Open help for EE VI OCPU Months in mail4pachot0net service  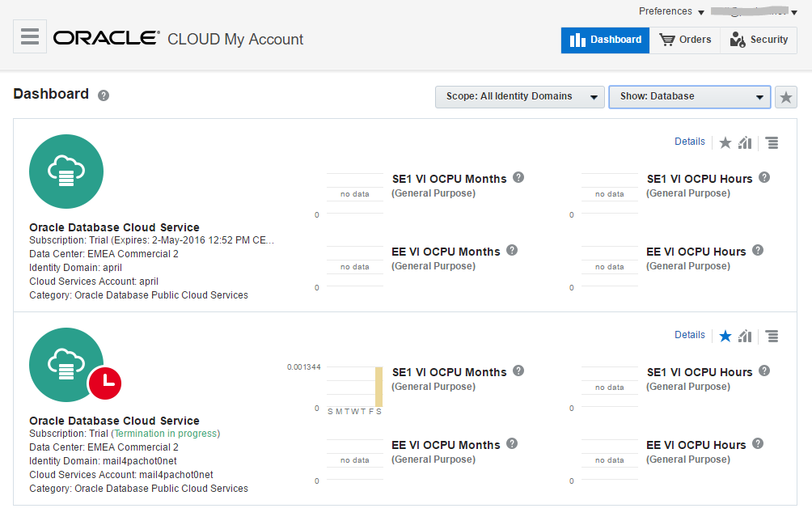point(512,443)
